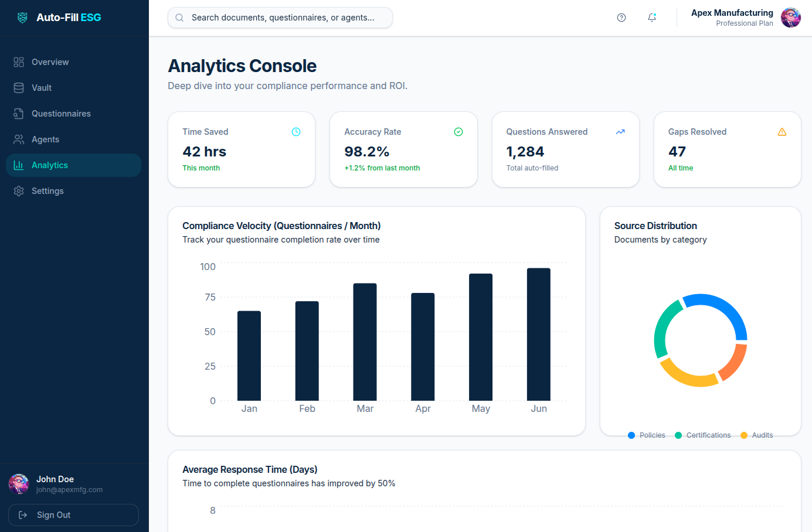The height and width of the screenshot is (532, 812).
Task: Click the clock icon on Time Saved card
Action: pos(295,132)
